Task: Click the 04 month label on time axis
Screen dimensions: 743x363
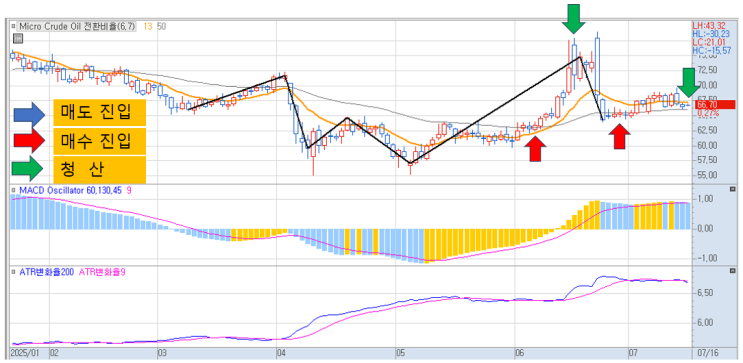Action: (x=281, y=354)
